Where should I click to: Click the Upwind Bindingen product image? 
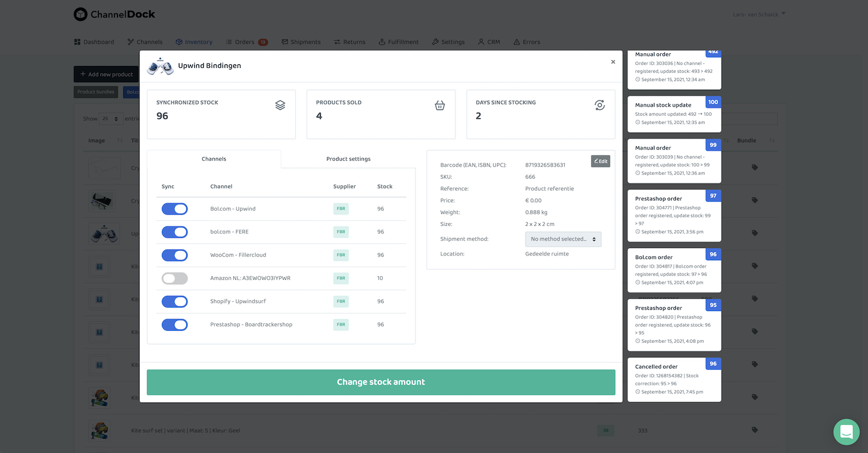(160, 67)
